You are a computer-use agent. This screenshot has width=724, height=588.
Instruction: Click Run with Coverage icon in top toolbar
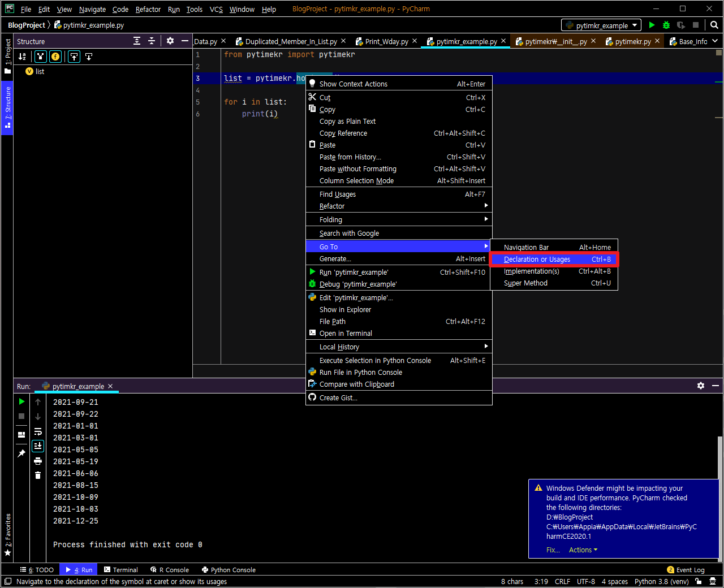pos(681,25)
